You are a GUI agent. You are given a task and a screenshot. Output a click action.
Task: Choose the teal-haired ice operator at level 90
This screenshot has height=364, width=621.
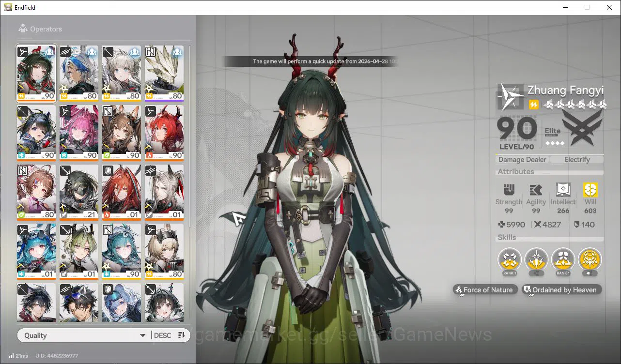point(122,252)
